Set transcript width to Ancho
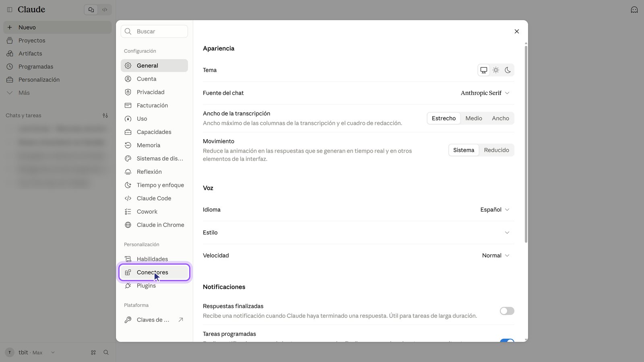The height and width of the screenshot is (362, 644). (500, 118)
